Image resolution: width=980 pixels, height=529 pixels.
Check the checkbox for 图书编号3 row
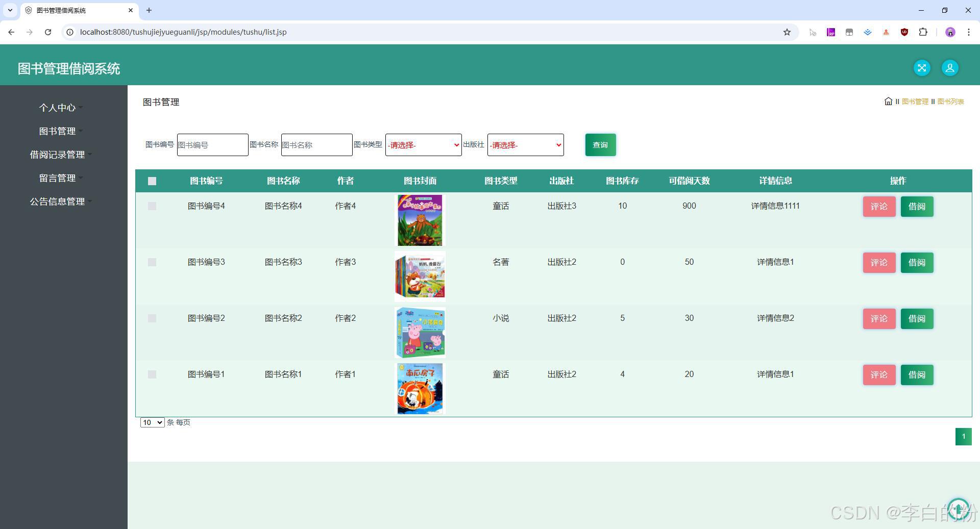[152, 262]
